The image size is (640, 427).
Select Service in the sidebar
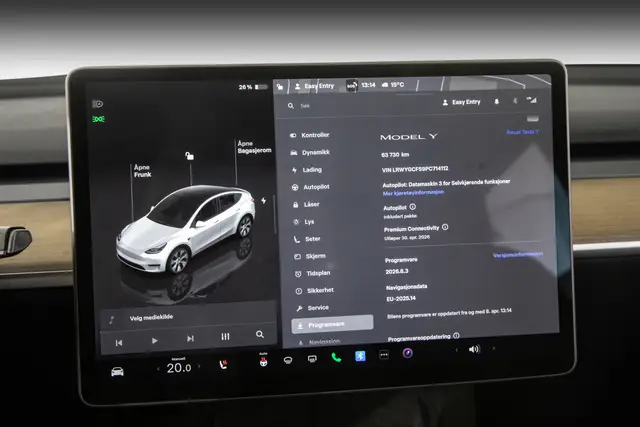[x=313, y=308]
